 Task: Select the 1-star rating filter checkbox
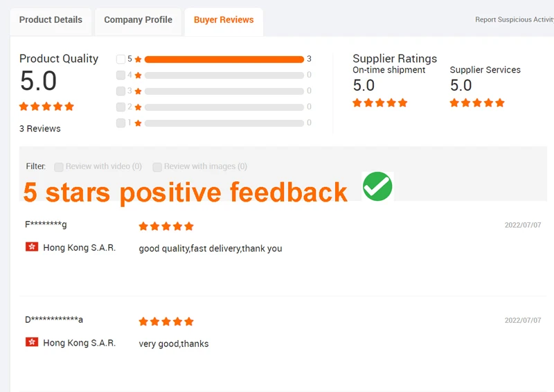pos(121,123)
